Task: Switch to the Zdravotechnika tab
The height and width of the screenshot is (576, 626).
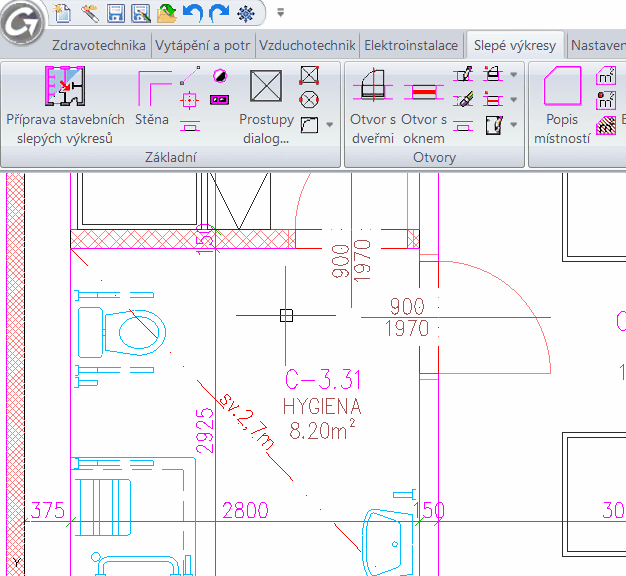Action: [x=91, y=45]
